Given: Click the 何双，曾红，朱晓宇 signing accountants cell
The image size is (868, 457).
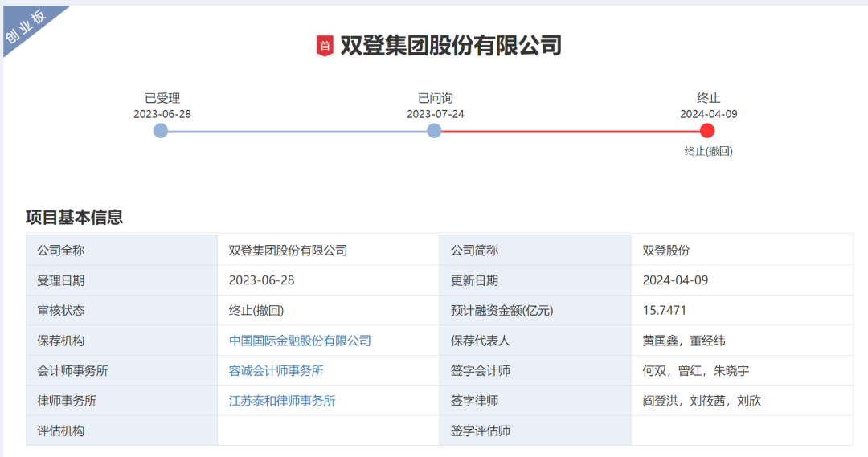Looking at the screenshot, I should pos(695,370).
